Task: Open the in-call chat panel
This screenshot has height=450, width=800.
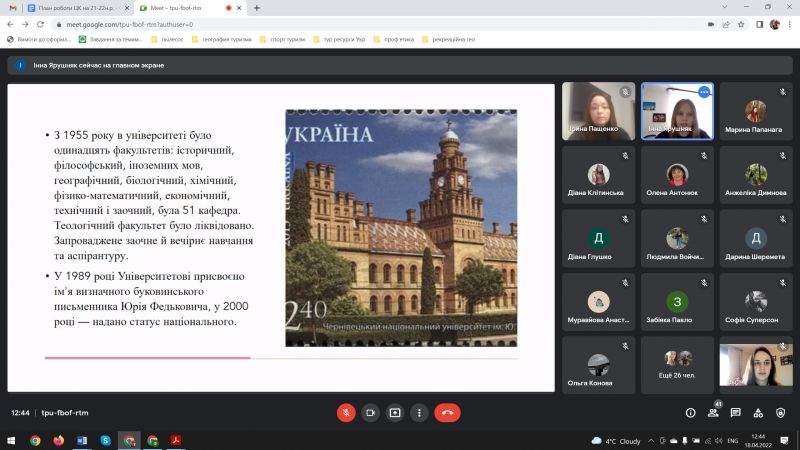Action: [x=736, y=413]
